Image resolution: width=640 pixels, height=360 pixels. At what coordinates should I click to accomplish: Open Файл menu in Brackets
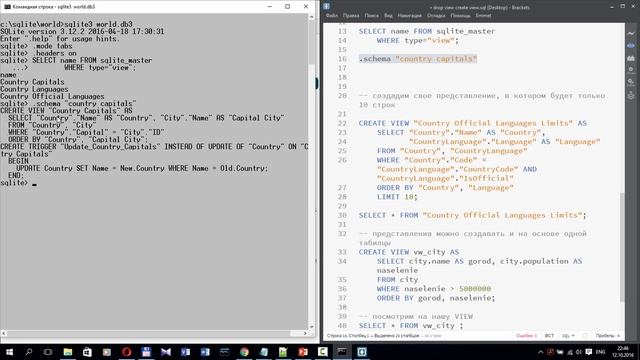coord(332,16)
